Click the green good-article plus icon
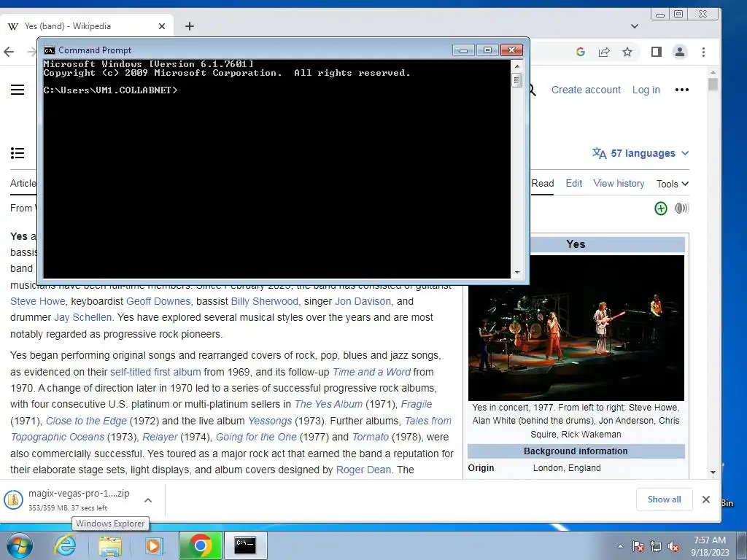The width and height of the screenshot is (747, 560). pos(661,208)
